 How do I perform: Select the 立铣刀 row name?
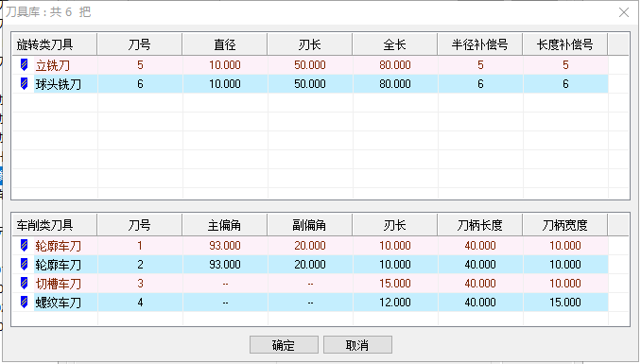coord(53,65)
